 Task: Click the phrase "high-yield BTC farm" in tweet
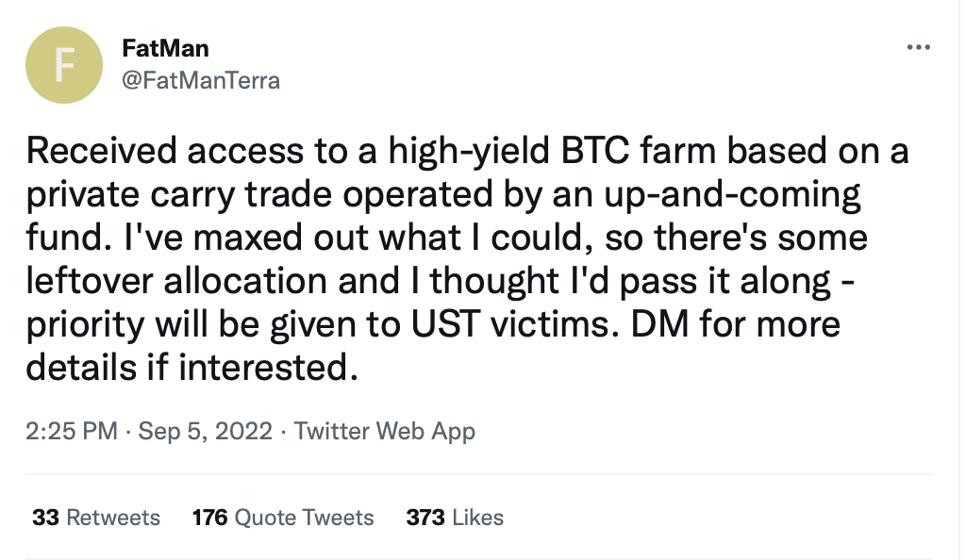click(553, 152)
